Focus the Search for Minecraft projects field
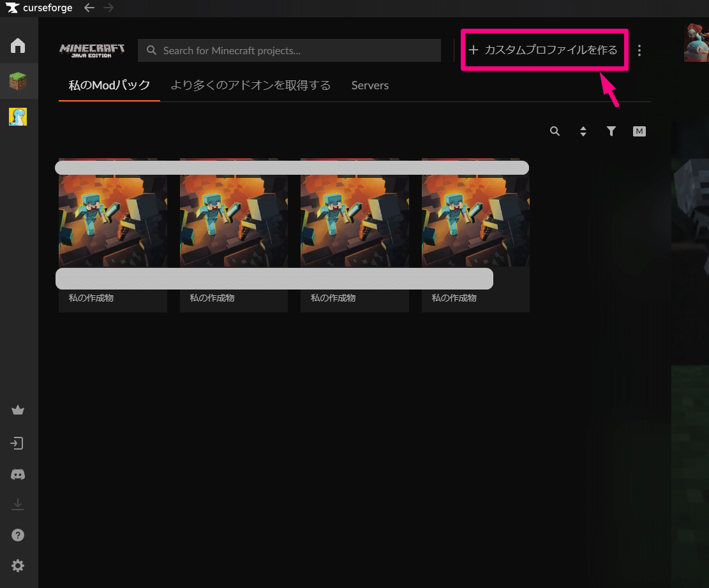The height and width of the screenshot is (588, 709). point(289,50)
